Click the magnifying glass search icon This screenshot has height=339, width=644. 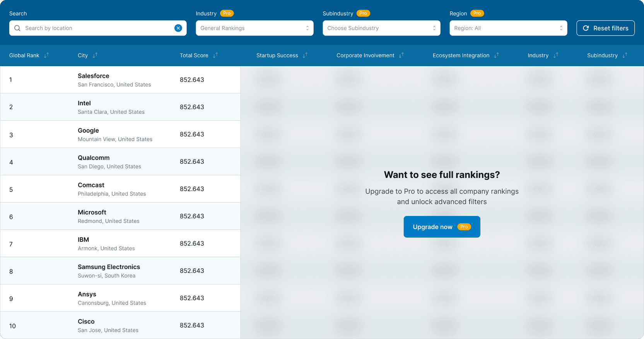(17, 28)
